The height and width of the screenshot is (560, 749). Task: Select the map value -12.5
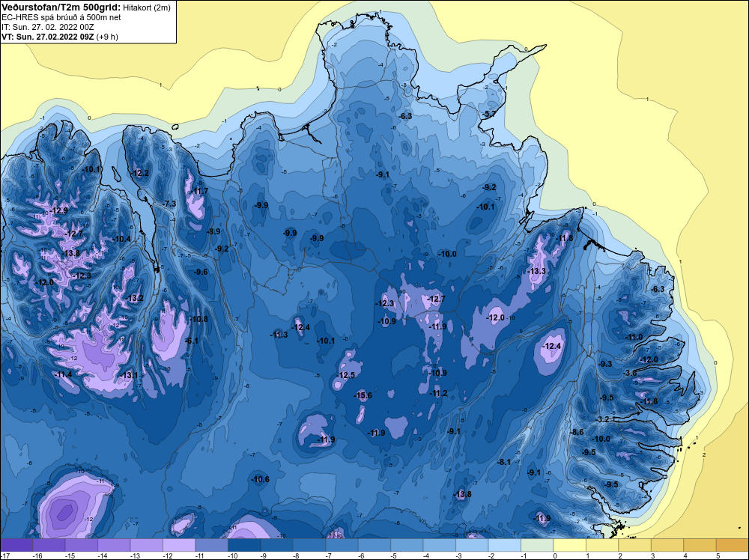pyautogui.click(x=346, y=375)
